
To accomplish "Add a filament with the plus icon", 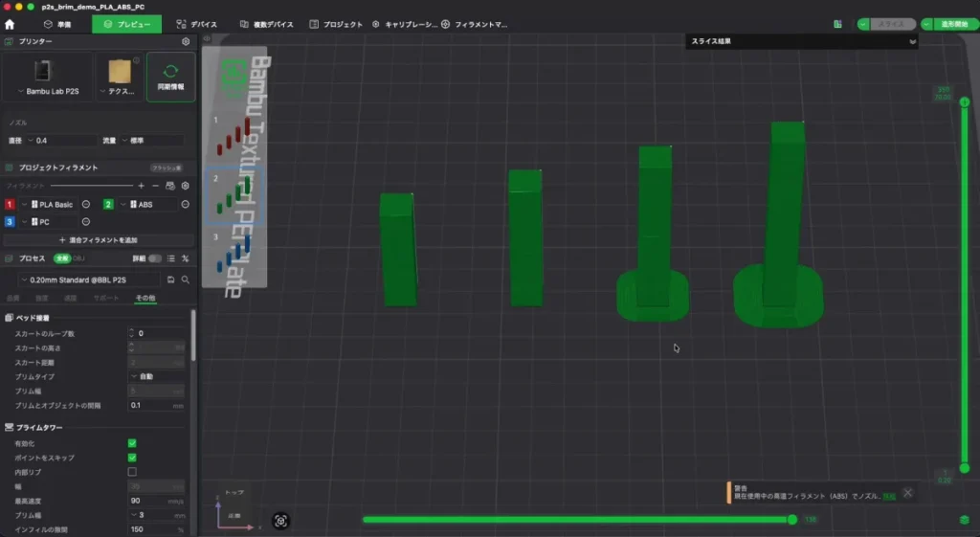I will [142, 186].
